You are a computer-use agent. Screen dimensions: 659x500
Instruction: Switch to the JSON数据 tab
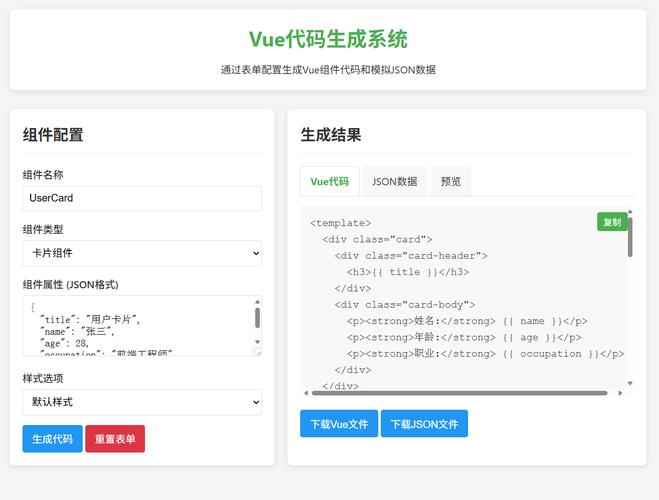click(394, 182)
